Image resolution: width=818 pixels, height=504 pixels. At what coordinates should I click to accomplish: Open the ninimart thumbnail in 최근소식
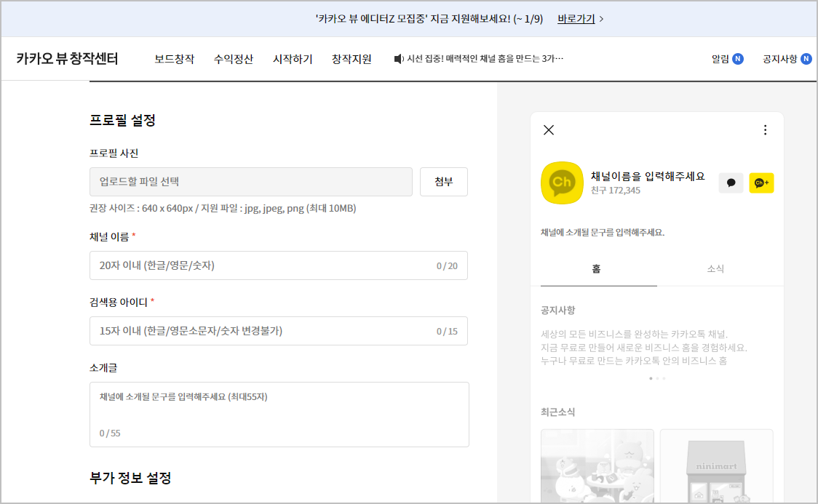[x=716, y=466]
